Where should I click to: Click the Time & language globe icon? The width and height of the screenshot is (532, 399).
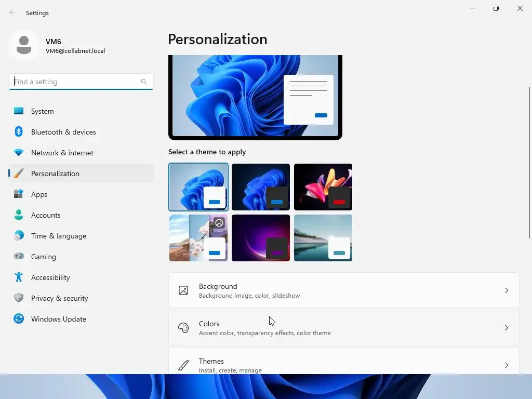coord(19,235)
